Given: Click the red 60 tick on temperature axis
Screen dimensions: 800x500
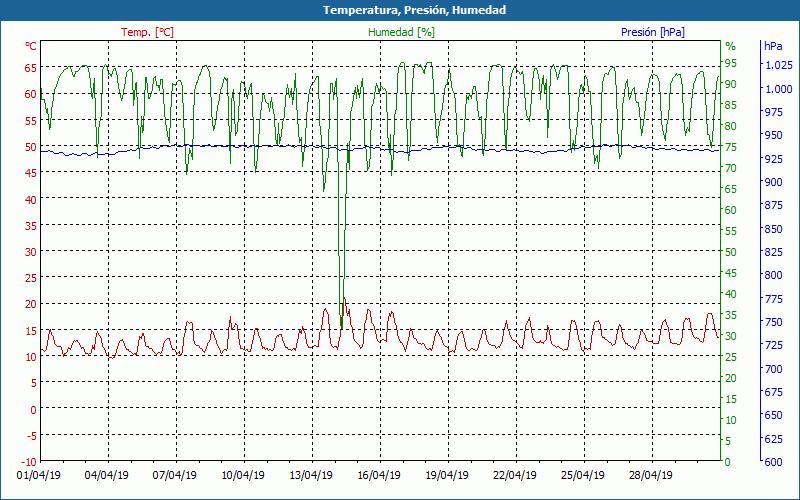Looking at the screenshot, I should coord(31,94).
